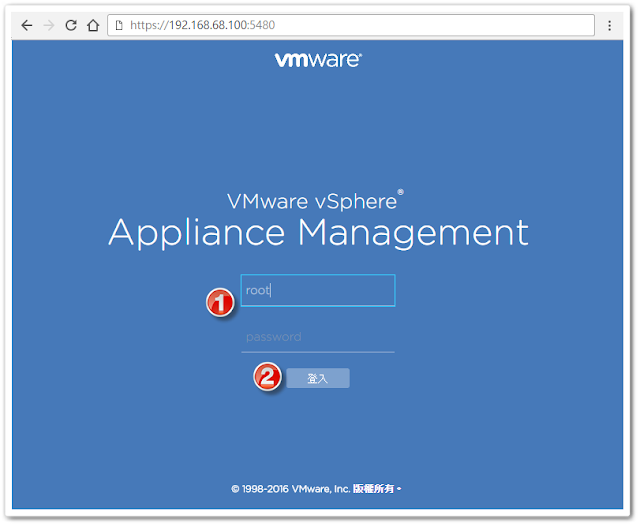Click the password input field
This screenshot has height=526, width=640.
318,338
